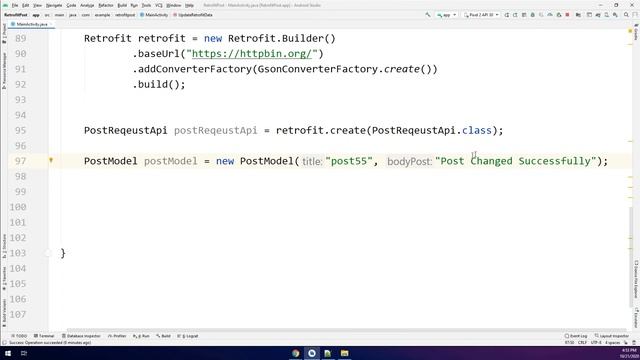Open the app run configuration dropdown

[x=447, y=15]
